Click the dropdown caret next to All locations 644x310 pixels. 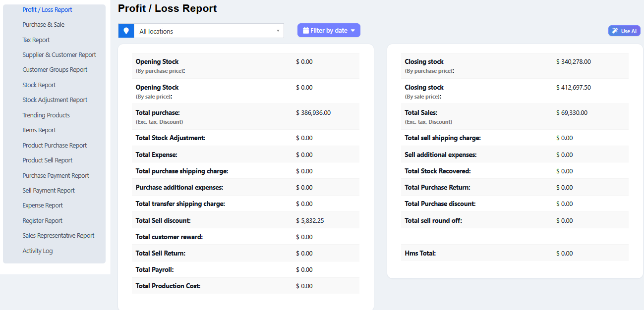coord(278,30)
